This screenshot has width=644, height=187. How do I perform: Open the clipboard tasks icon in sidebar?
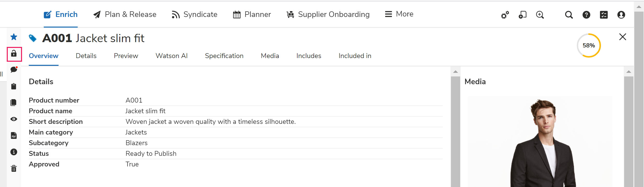pos(14,86)
